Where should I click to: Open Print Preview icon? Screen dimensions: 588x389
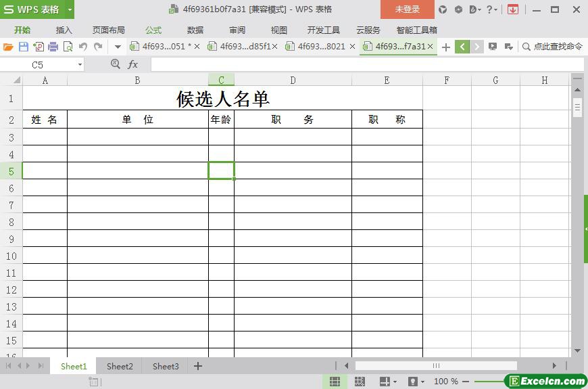(x=68, y=47)
